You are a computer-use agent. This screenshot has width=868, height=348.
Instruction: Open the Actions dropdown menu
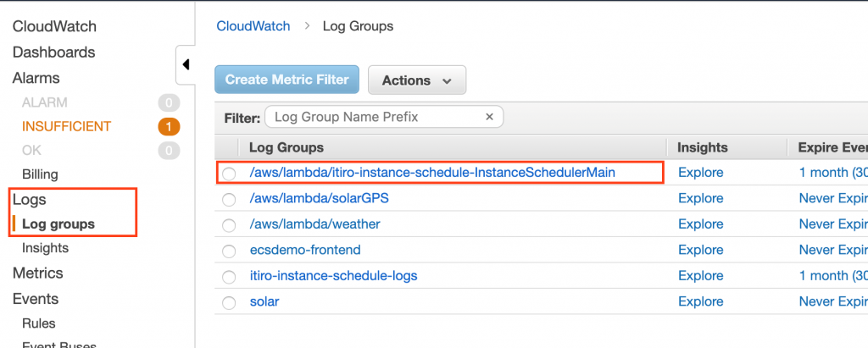pyautogui.click(x=416, y=80)
